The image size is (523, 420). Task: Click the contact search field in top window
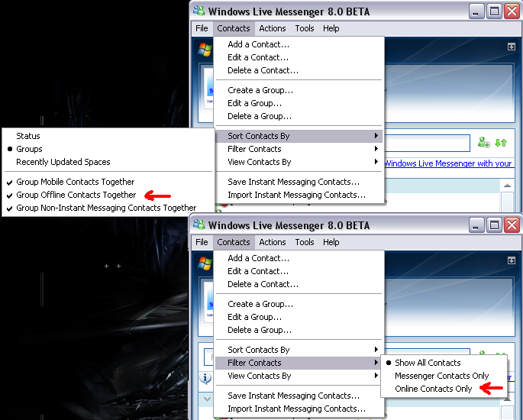click(428, 143)
